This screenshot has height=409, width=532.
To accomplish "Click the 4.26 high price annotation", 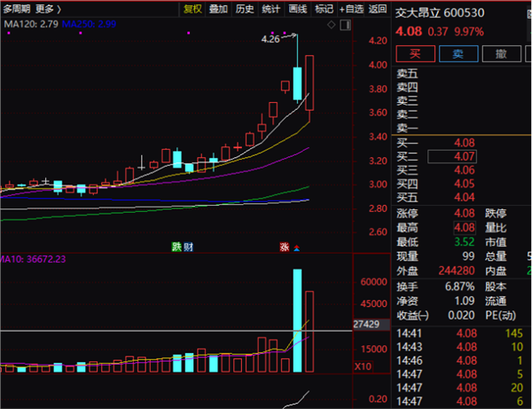I will (x=270, y=39).
